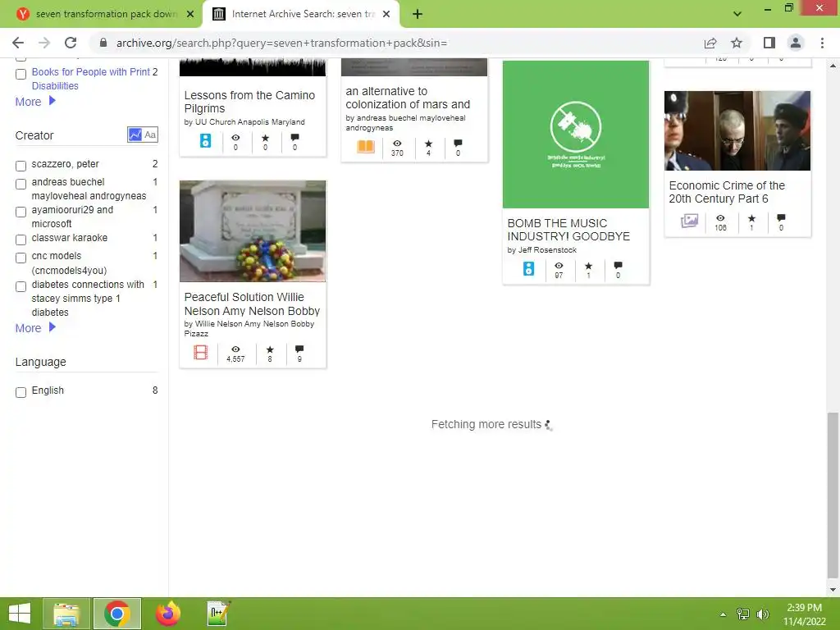Go back to the previous page
840x630 pixels.
click(x=18, y=43)
